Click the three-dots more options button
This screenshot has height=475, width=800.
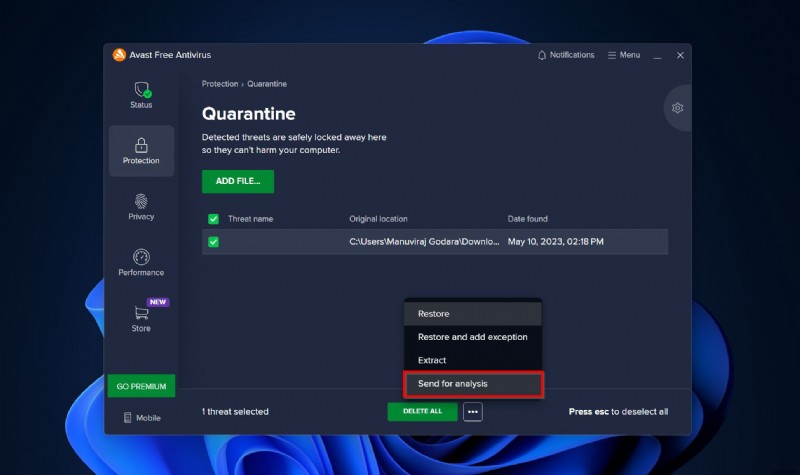tap(473, 412)
